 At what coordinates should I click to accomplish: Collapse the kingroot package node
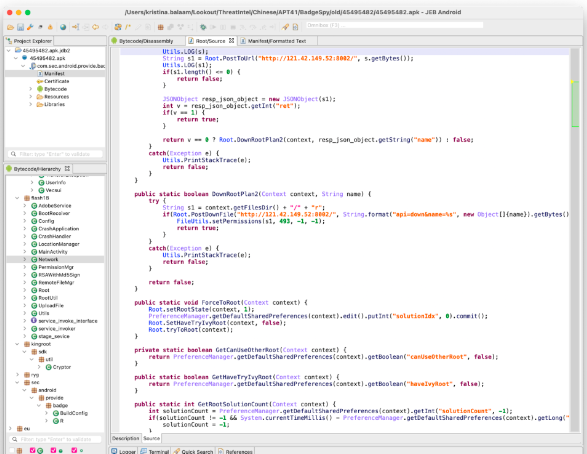pos(17,344)
